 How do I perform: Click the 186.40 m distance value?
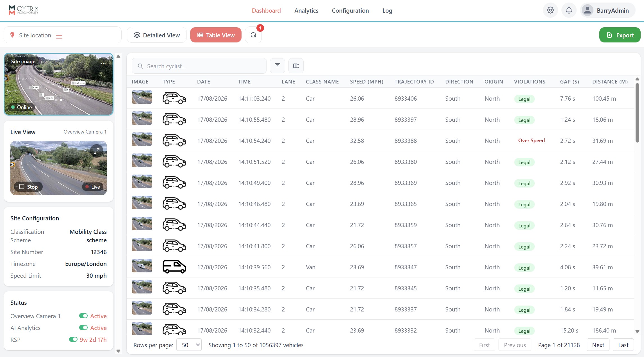click(604, 330)
